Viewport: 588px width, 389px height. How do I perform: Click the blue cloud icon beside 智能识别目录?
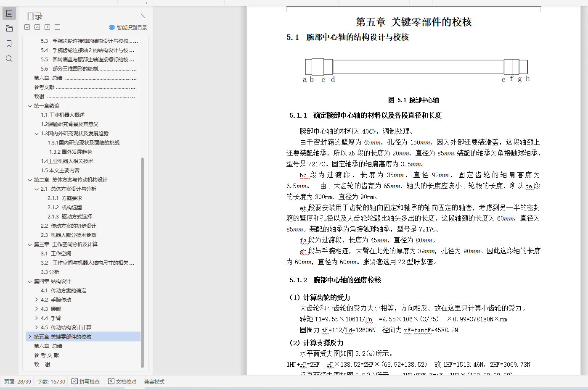(x=112, y=27)
